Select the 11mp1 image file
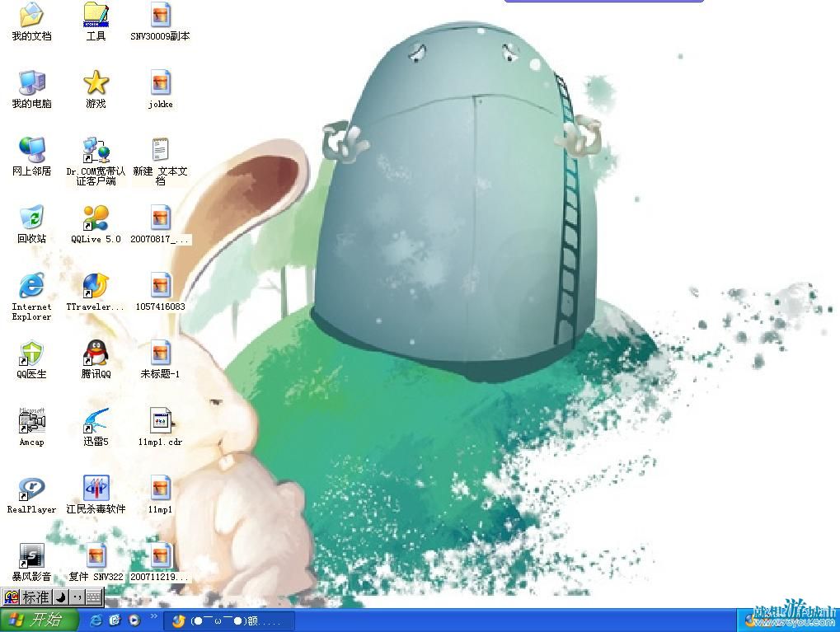The height and width of the screenshot is (632, 840). click(160, 494)
